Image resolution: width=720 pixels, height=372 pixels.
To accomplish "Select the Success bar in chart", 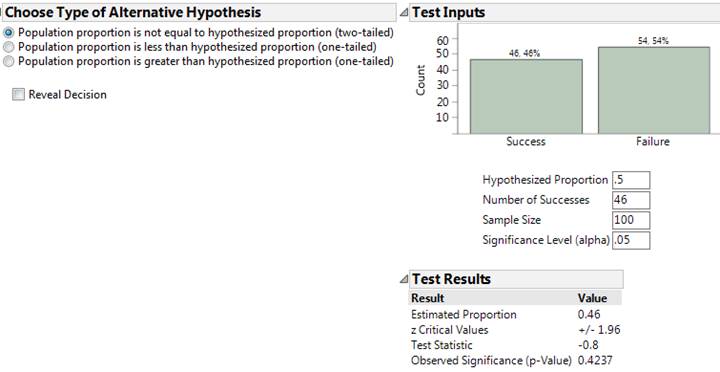I will coord(526,96).
